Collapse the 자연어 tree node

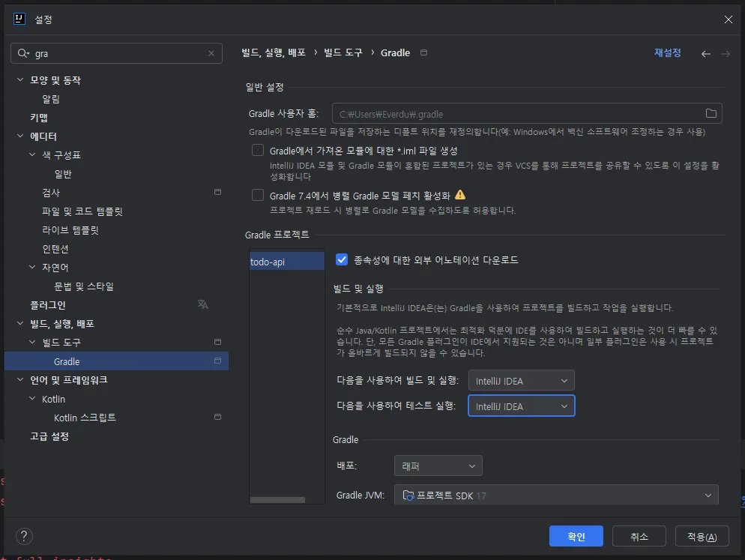32,267
